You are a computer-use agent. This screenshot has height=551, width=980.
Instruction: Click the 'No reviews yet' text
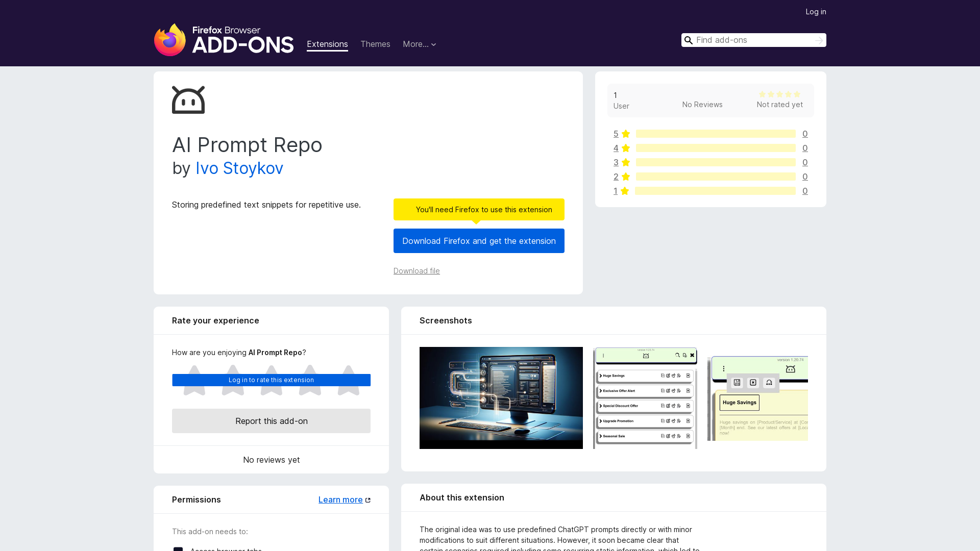pyautogui.click(x=271, y=460)
